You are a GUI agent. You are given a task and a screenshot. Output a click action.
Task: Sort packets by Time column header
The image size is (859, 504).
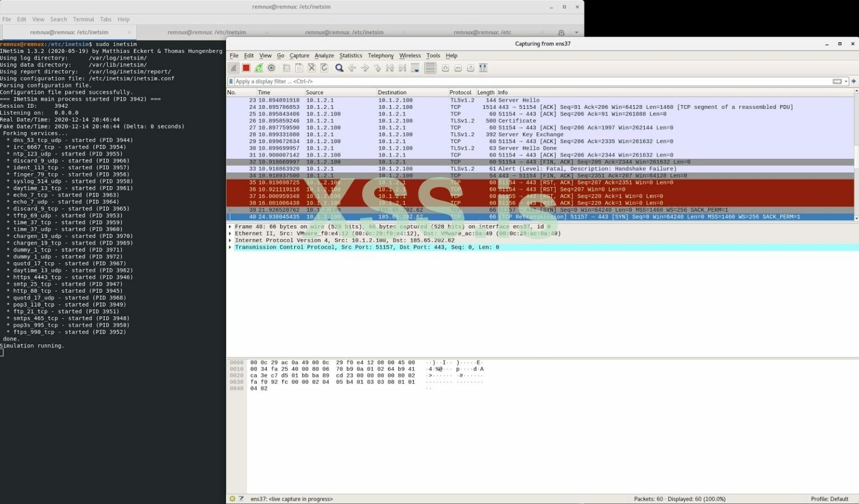pyautogui.click(x=280, y=92)
